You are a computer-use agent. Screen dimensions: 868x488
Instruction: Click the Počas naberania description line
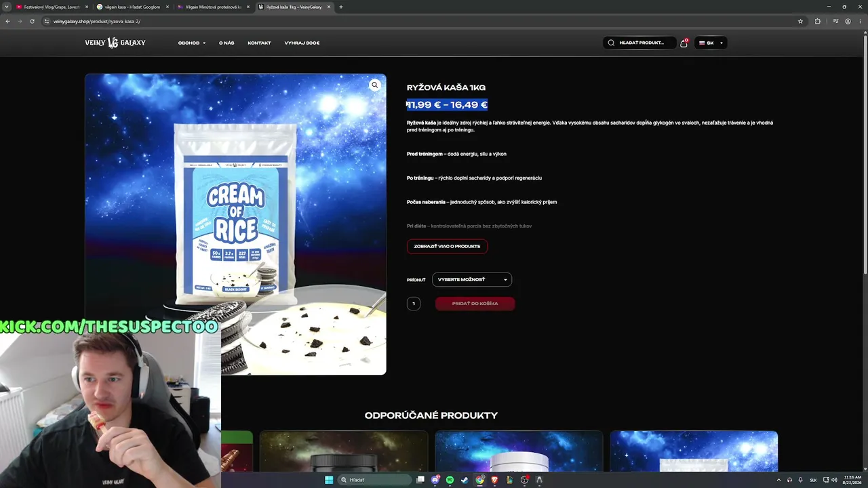coord(481,202)
